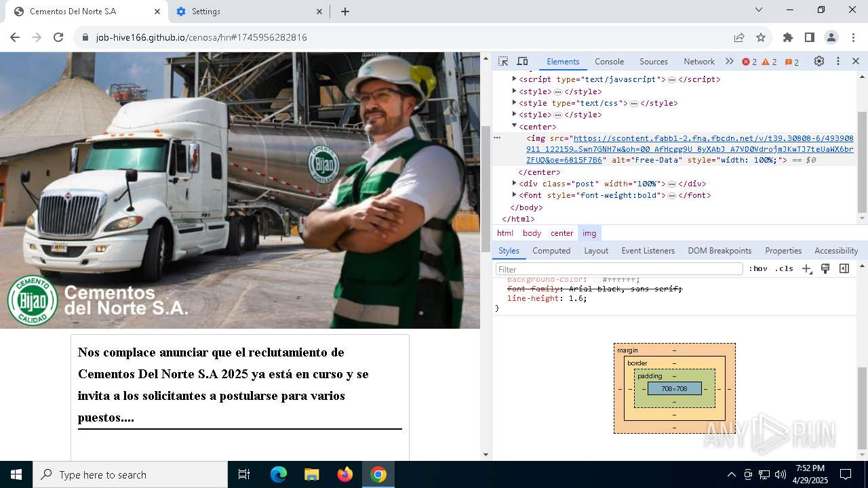Open the DevTools customize kebab menu
Screen dimensions: 868x488
tap(838, 61)
